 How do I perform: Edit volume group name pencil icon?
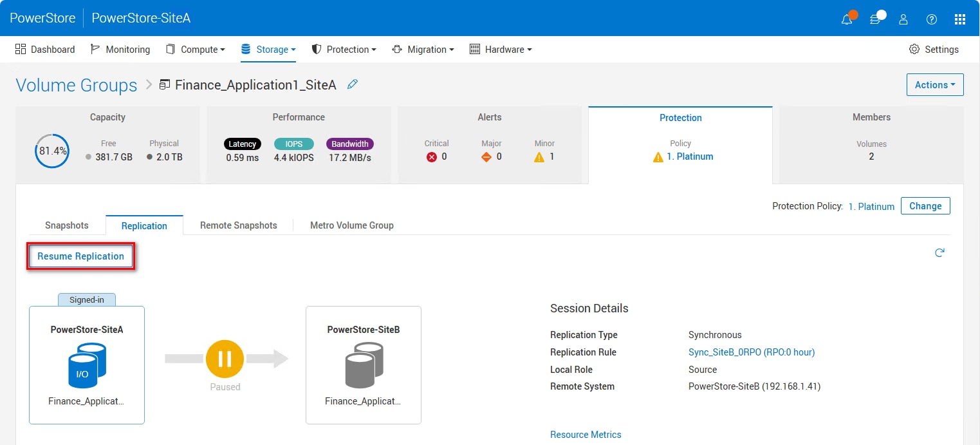click(352, 84)
